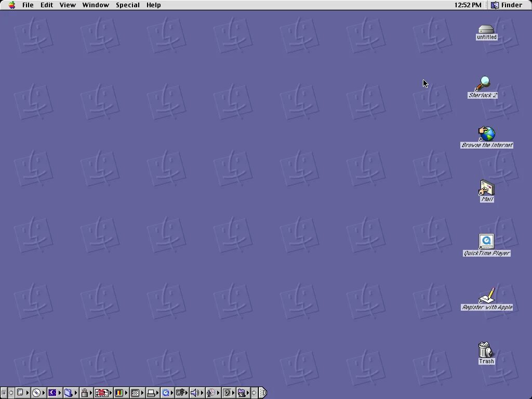Select the Browse the Internet icon
The width and height of the screenshot is (532, 399).
[x=486, y=137]
